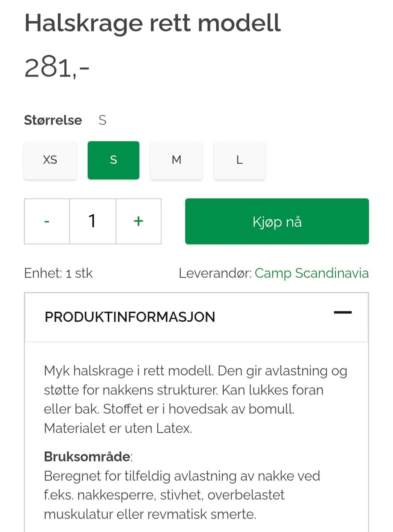Click the quantity input field
Screen dimensions: 393x532
(93, 221)
